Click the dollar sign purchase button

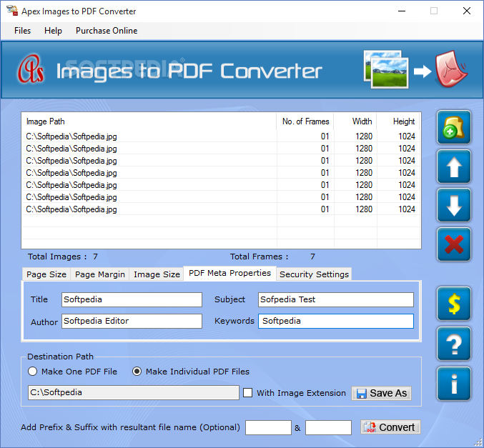(454, 304)
